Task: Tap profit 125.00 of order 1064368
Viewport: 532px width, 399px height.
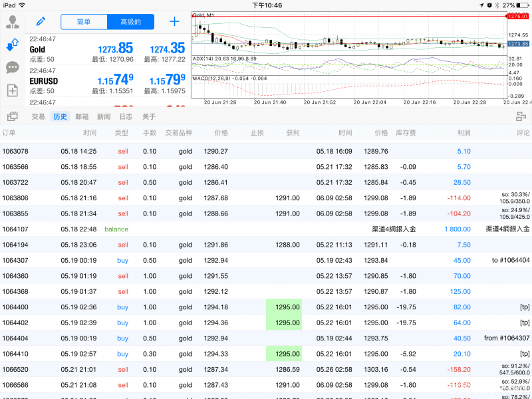Action: click(x=460, y=292)
